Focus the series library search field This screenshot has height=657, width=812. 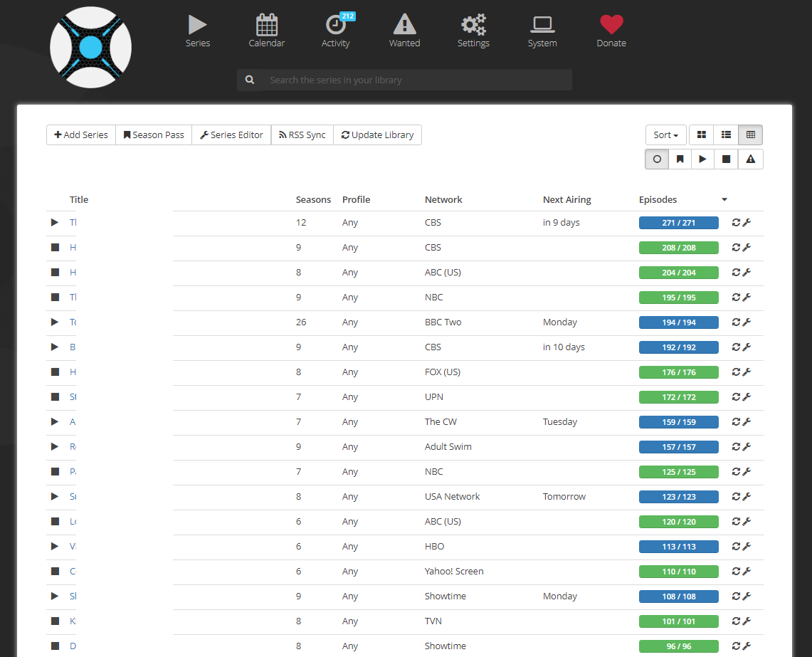click(x=417, y=80)
